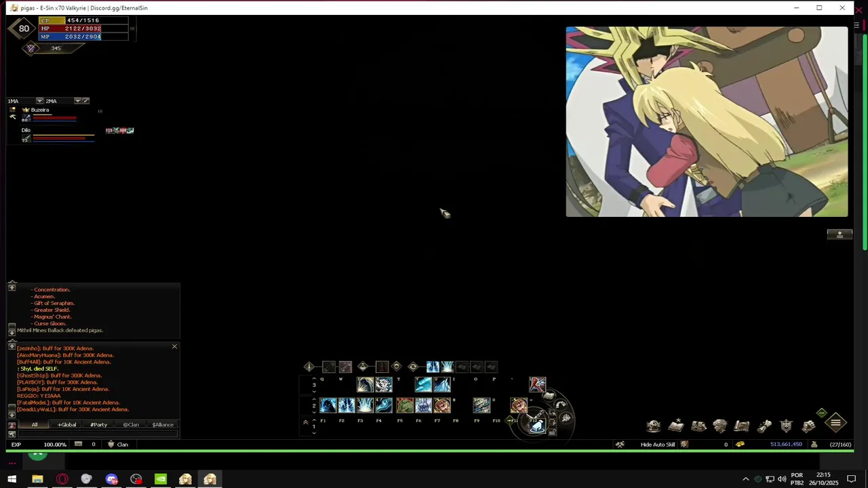Image resolution: width=868 pixels, height=488 pixels.
Task: Open the 2MA party dropdown
Action: (x=77, y=101)
